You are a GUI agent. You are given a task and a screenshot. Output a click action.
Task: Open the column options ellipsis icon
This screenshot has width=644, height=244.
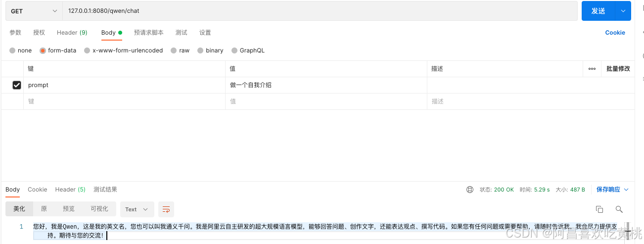click(x=592, y=69)
